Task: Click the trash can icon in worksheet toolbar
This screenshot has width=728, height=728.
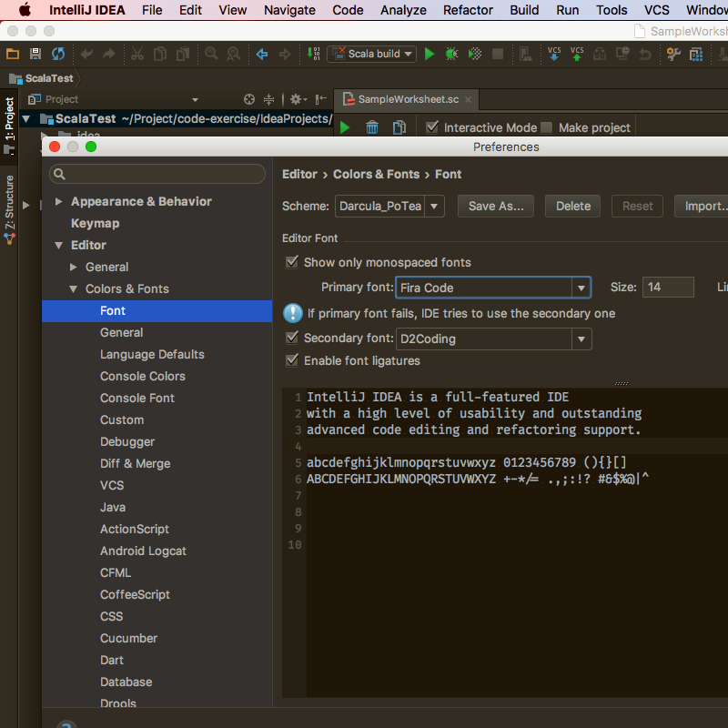Action: click(x=372, y=127)
